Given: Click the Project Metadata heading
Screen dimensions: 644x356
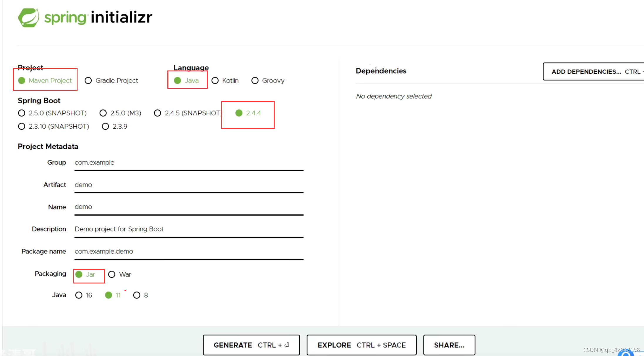Looking at the screenshot, I should tap(48, 147).
